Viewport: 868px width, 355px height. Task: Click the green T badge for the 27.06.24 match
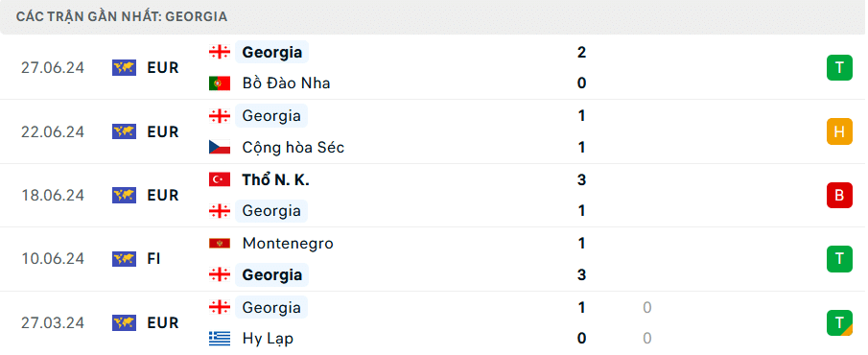839,67
